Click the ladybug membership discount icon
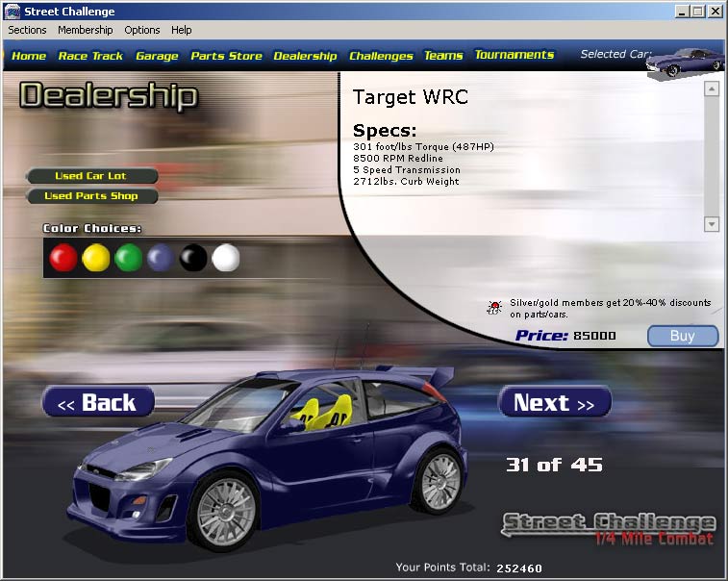This screenshot has height=581, width=728. tap(494, 307)
